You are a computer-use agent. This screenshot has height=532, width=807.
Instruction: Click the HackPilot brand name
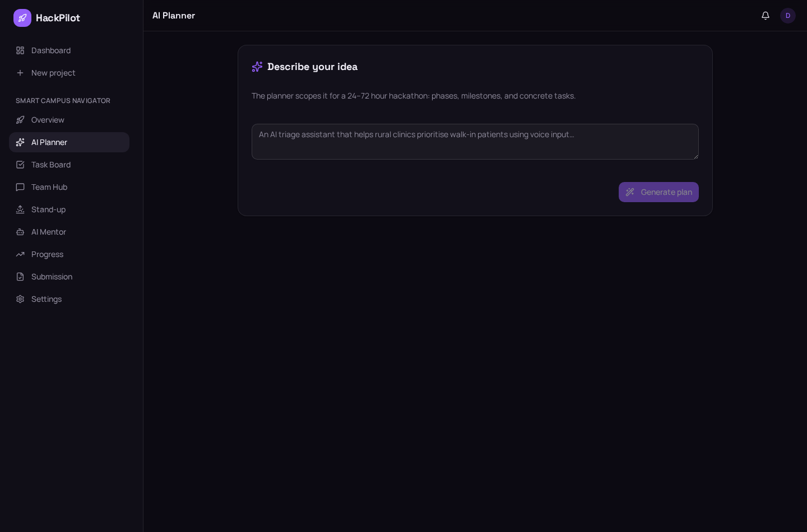point(58,18)
